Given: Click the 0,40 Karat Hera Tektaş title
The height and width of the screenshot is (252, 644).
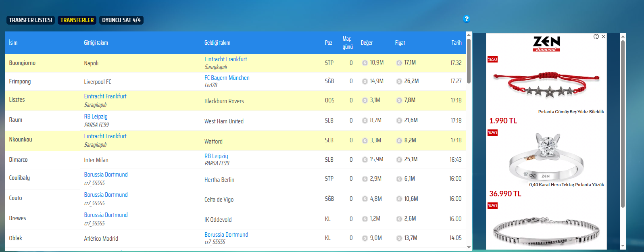Looking at the screenshot, I should coord(567,185).
